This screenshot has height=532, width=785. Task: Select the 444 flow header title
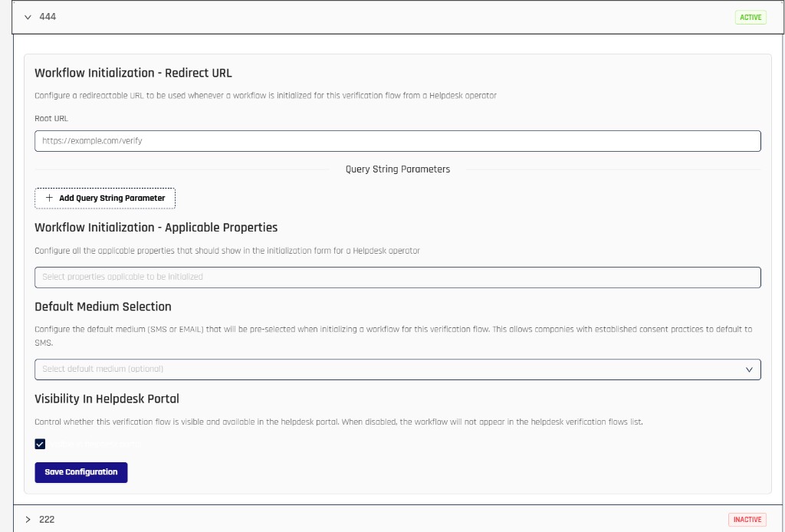click(48, 17)
